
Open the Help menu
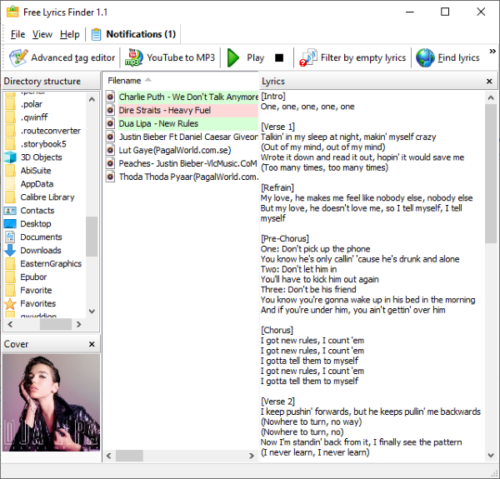pos(70,34)
